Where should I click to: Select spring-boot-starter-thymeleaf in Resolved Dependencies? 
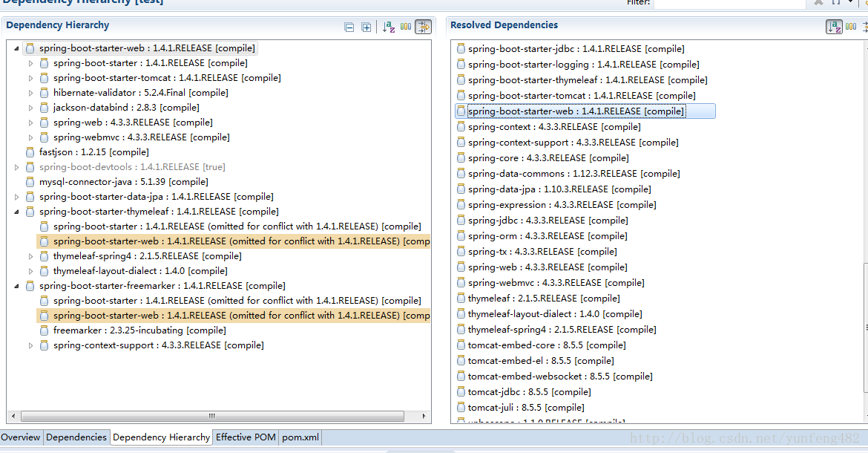[588, 79]
